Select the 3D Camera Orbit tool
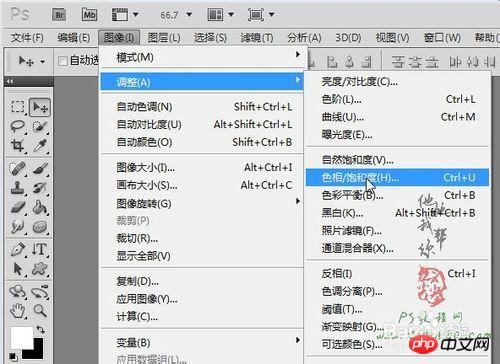 click(40, 292)
